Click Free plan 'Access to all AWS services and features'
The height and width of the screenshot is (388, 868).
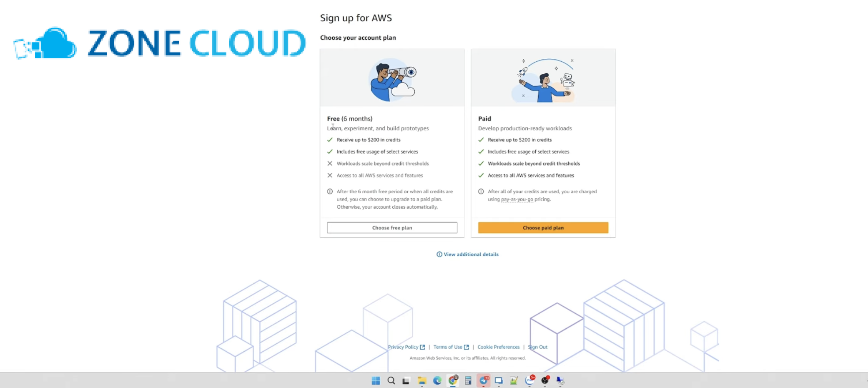(x=380, y=176)
